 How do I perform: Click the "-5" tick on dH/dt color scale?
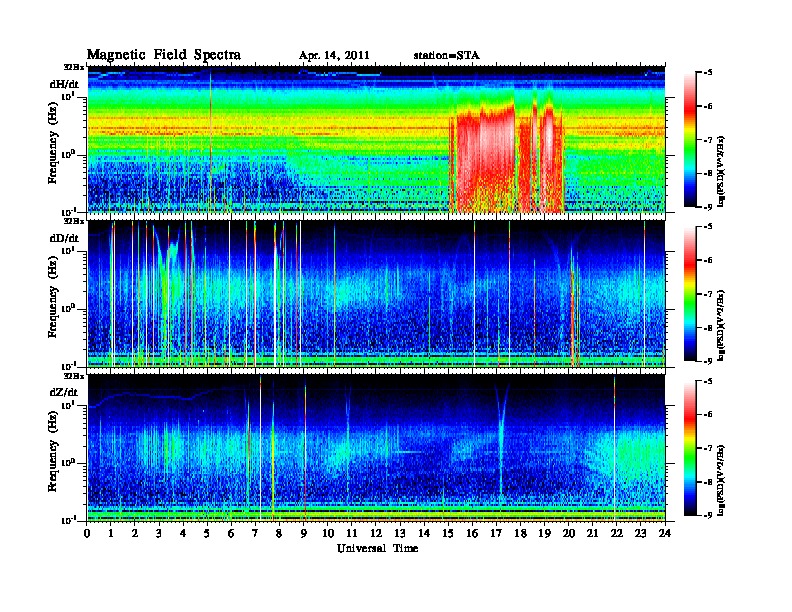(x=707, y=73)
